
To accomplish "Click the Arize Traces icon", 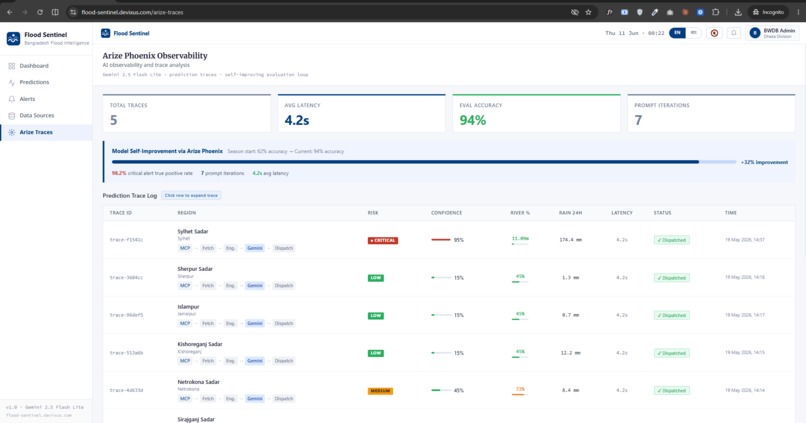I will pos(12,132).
